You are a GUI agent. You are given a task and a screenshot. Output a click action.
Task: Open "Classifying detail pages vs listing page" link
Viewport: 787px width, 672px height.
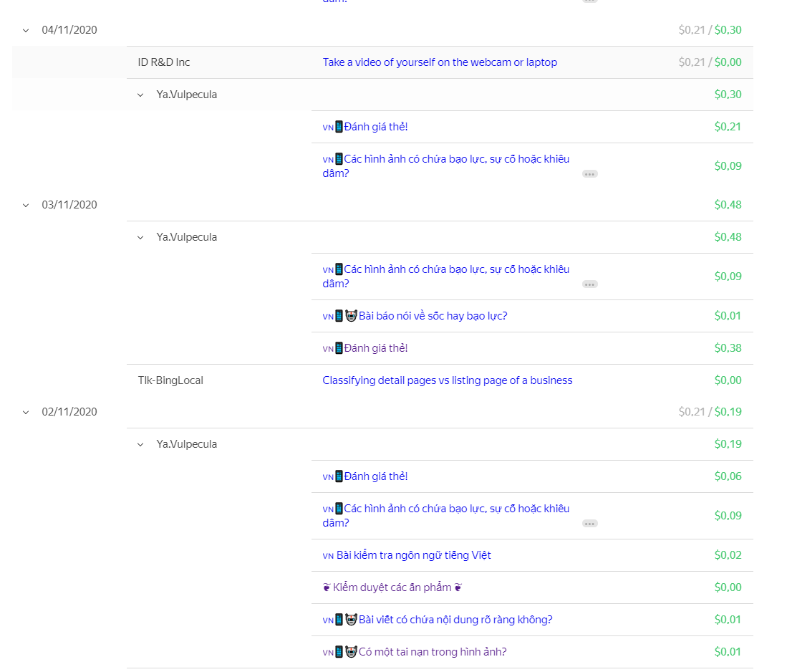click(448, 380)
